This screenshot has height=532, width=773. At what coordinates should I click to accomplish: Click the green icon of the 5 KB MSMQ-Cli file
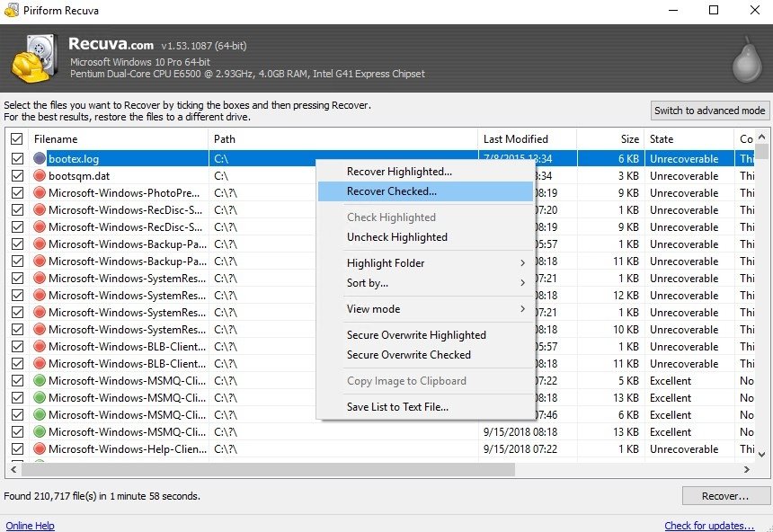coord(40,381)
